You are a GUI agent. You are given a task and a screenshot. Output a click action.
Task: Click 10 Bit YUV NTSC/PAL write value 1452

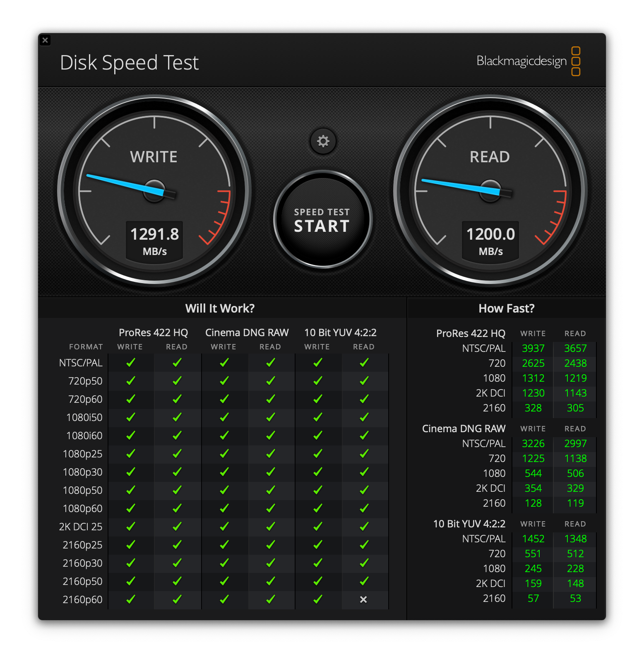click(533, 539)
